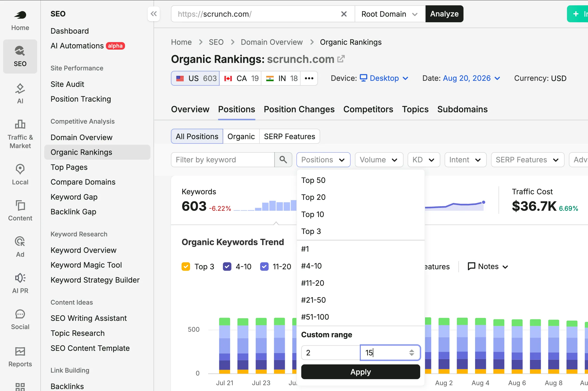Image resolution: width=588 pixels, height=391 pixels.
Task: Select the IN 18 database
Action: [281, 78]
